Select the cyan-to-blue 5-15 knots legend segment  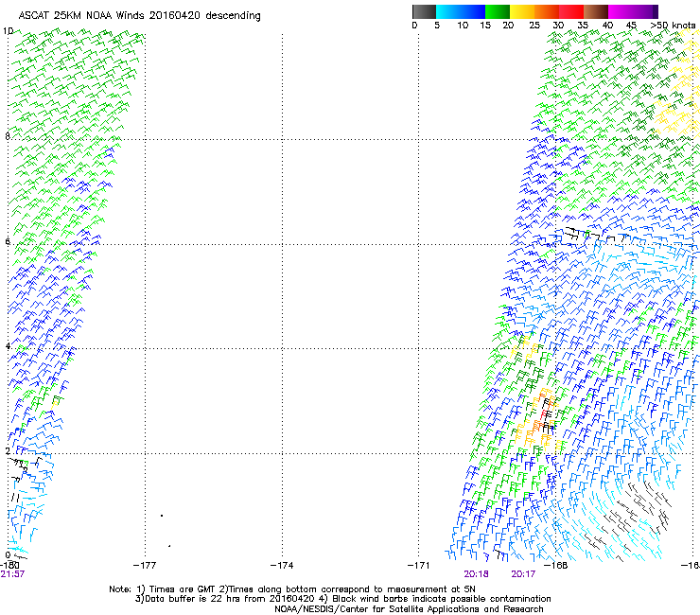click(461, 11)
